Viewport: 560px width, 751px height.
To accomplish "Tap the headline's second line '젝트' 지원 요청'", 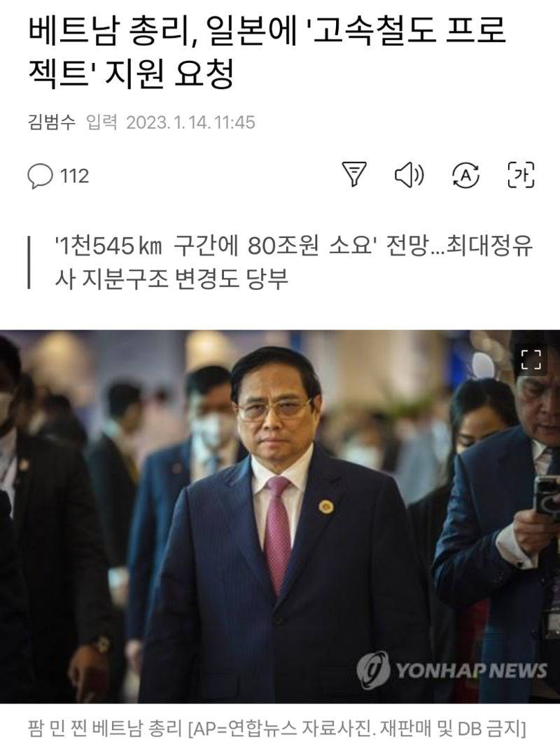I will point(132,73).
